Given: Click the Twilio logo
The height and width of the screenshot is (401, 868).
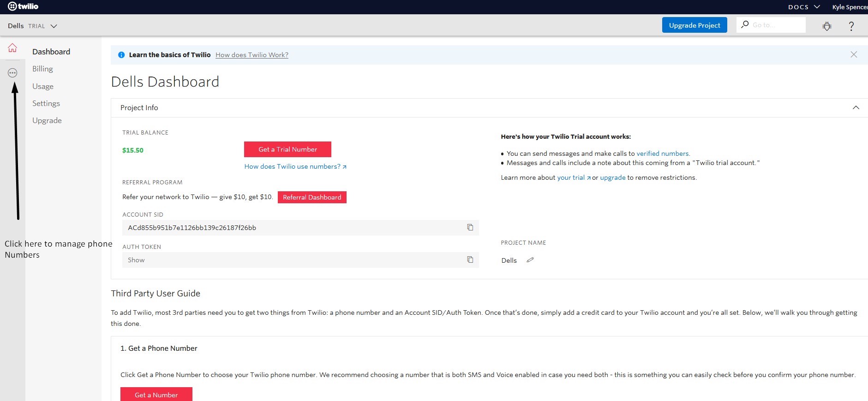Looking at the screenshot, I should pos(23,6).
